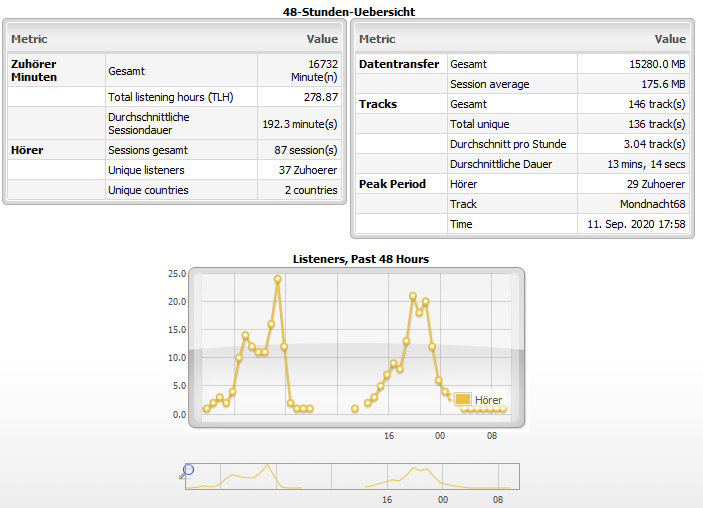Click the 11. Sep. 2020 17:58 value
Viewport: 703px width, 508px height.
[x=637, y=224]
